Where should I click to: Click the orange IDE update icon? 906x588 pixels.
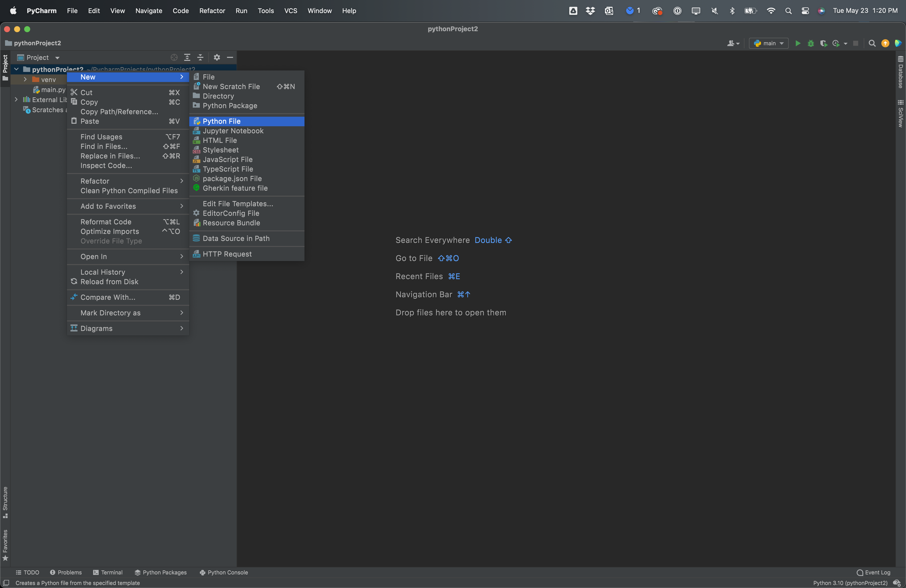885,43
